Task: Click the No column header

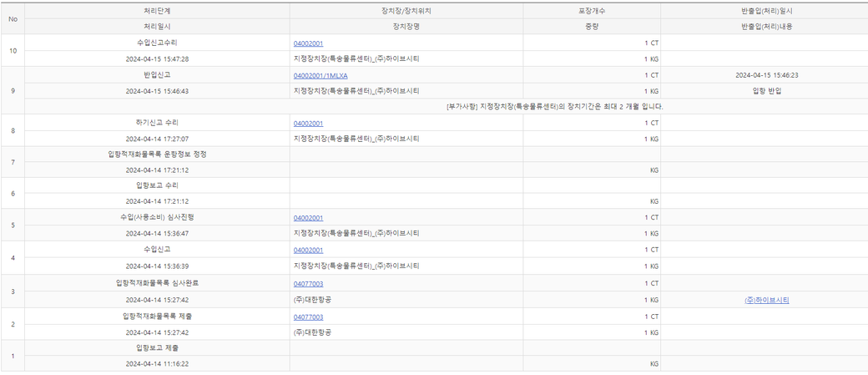Action: point(13,19)
